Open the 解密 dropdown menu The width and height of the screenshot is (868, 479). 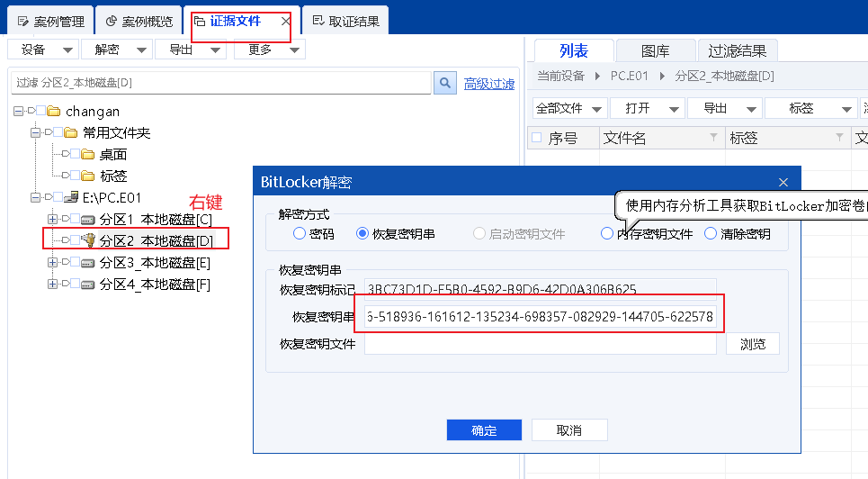[x=117, y=50]
